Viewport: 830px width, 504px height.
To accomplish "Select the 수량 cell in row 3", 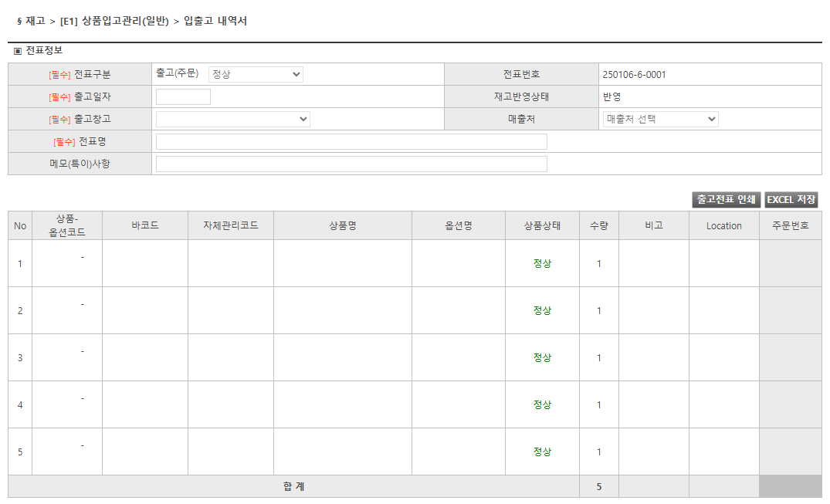I will [x=598, y=357].
